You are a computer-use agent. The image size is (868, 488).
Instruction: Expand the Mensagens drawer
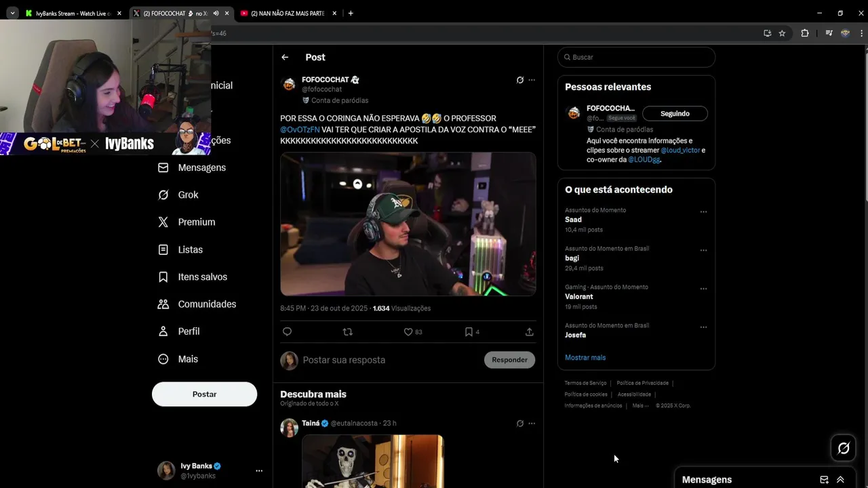tap(840, 480)
